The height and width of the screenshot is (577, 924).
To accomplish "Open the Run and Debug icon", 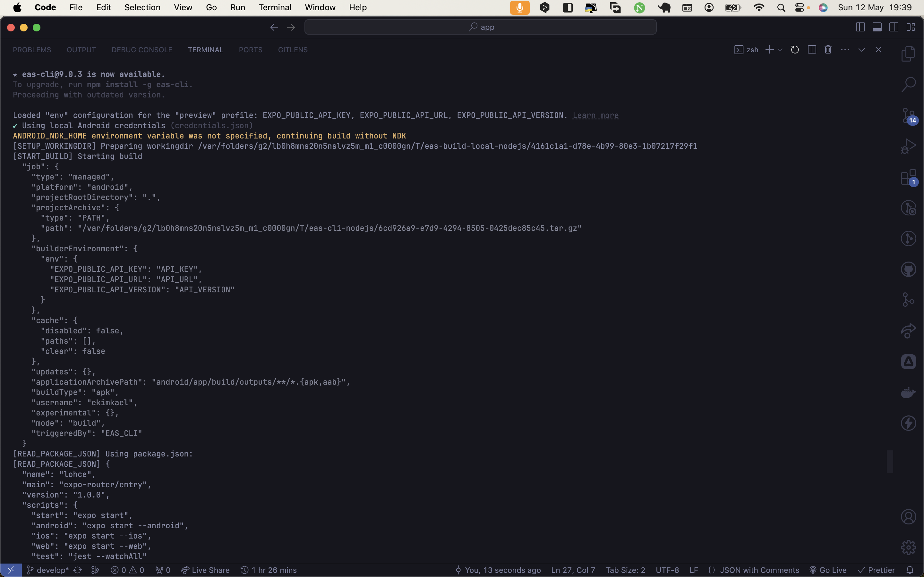I will (909, 146).
